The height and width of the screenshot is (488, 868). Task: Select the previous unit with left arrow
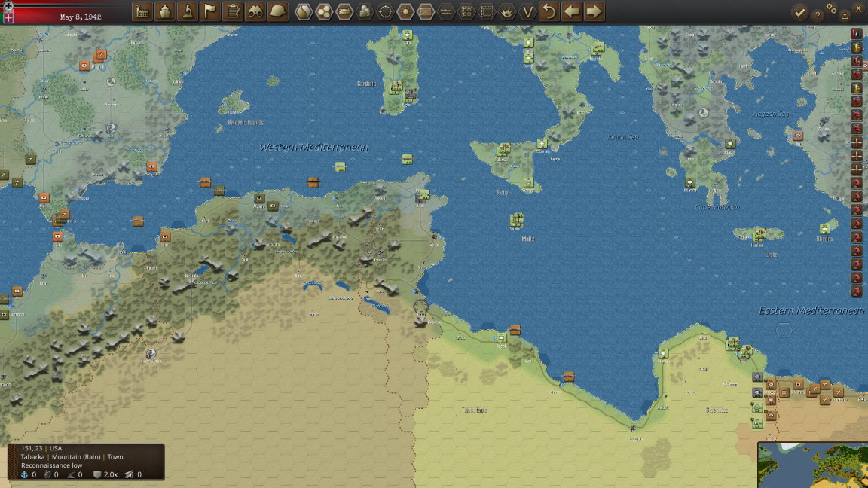pos(571,11)
